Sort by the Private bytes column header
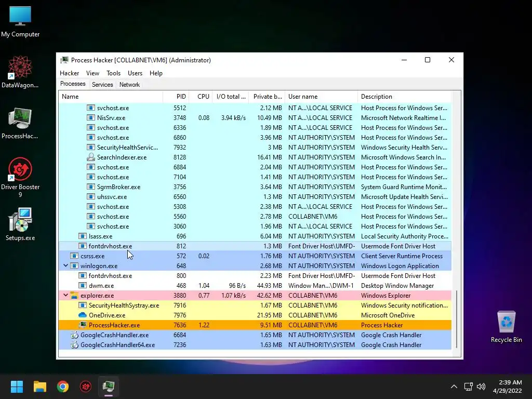 click(x=267, y=97)
